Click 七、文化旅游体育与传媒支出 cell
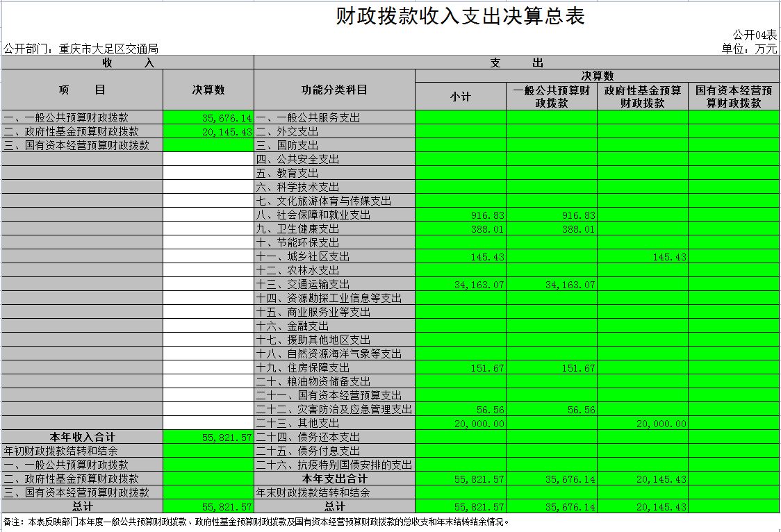The image size is (781, 532). 334,201
